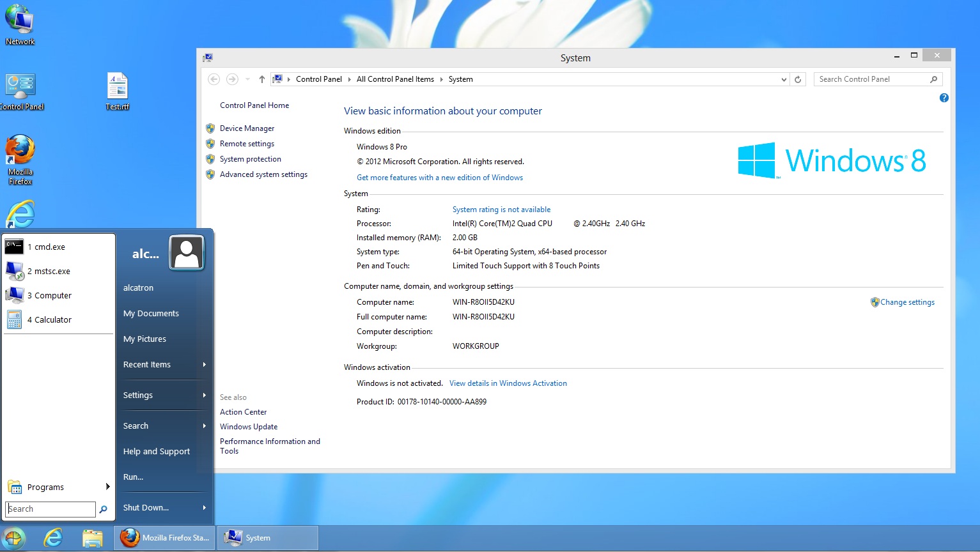Click the shield icon next to Device Manager

pos(210,128)
